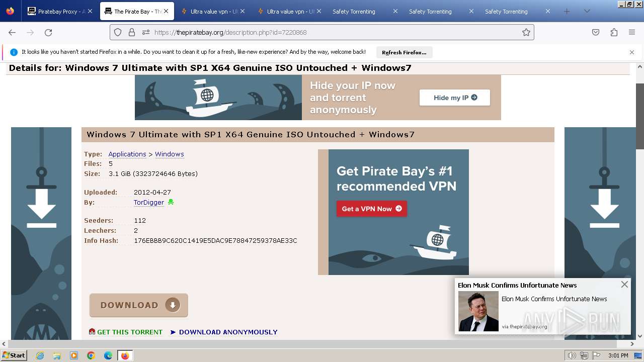Viewport: 644px width, 362px height.
Task: Launch Microsoft Edge from the taskbar
Action: (108, 355)
